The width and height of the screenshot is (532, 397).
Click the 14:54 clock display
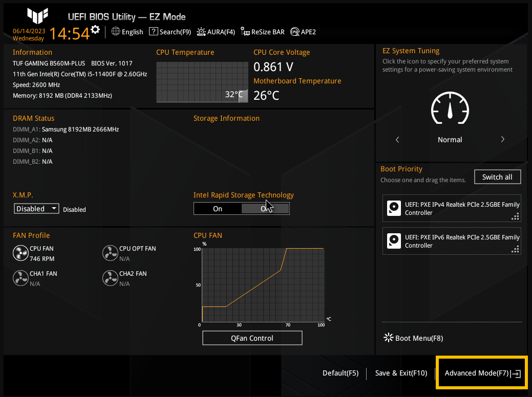[x=70, y=34]
